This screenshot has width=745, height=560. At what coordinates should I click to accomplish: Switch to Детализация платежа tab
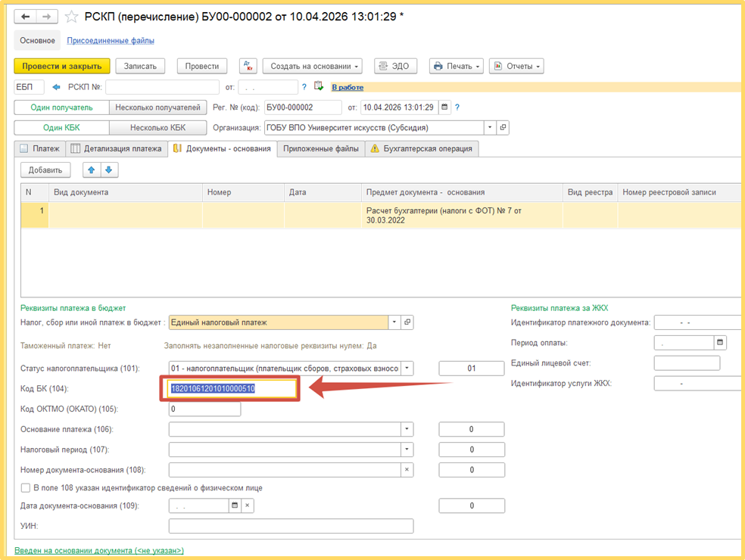[117, 148]
